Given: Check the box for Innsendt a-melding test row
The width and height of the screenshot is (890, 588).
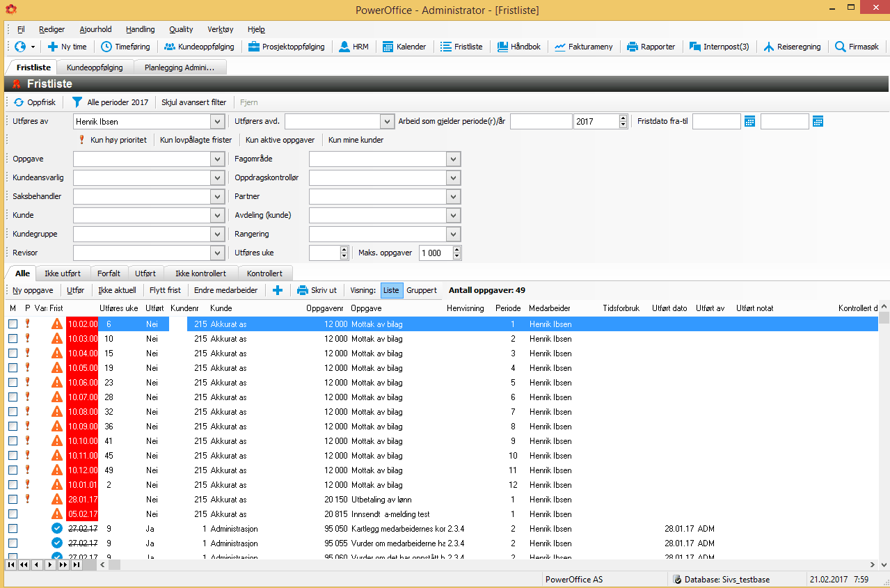Looking at the screenshot, I should point(13,514).
